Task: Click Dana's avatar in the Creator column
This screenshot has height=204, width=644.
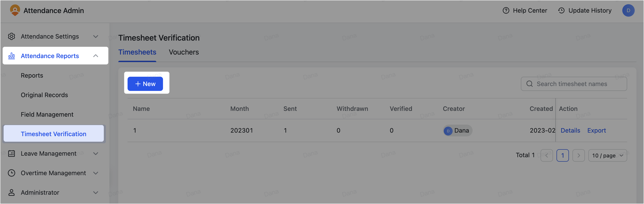Action: (448, 130)
